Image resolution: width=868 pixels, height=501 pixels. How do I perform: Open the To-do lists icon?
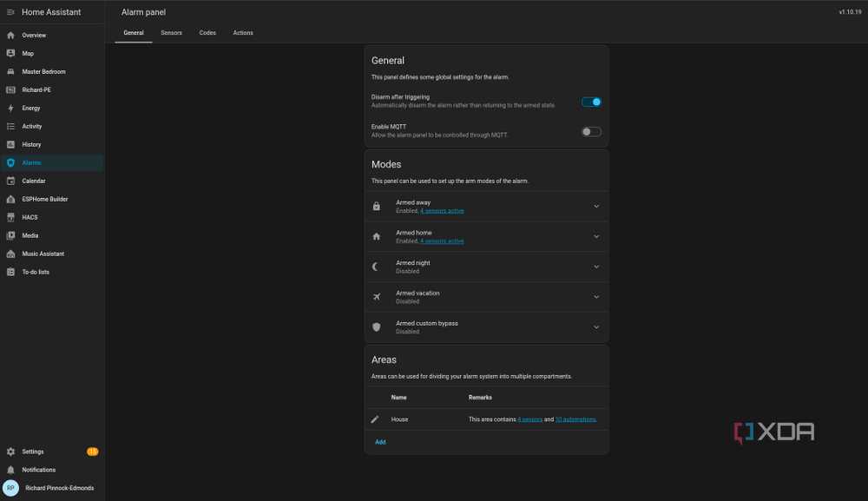pyautogui.click(x=10, y=273)
